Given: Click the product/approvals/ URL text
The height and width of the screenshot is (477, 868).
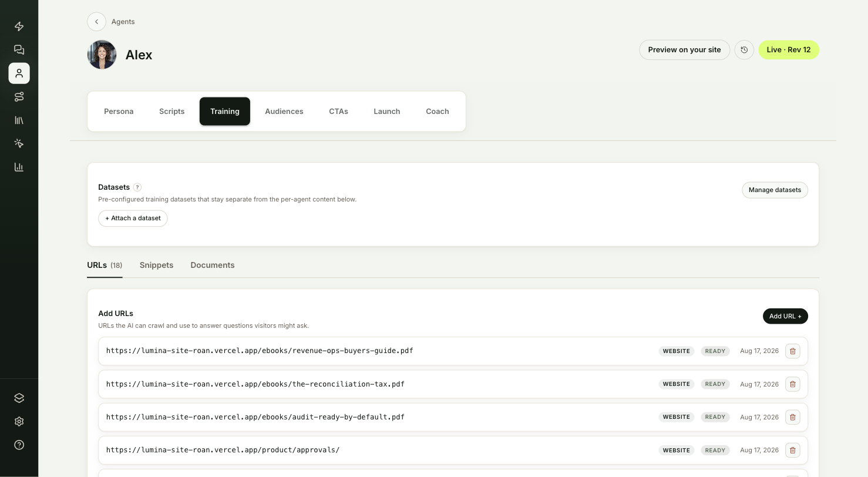Looking at the screenshot, I should pyautogui.click(x=223, y=450).
